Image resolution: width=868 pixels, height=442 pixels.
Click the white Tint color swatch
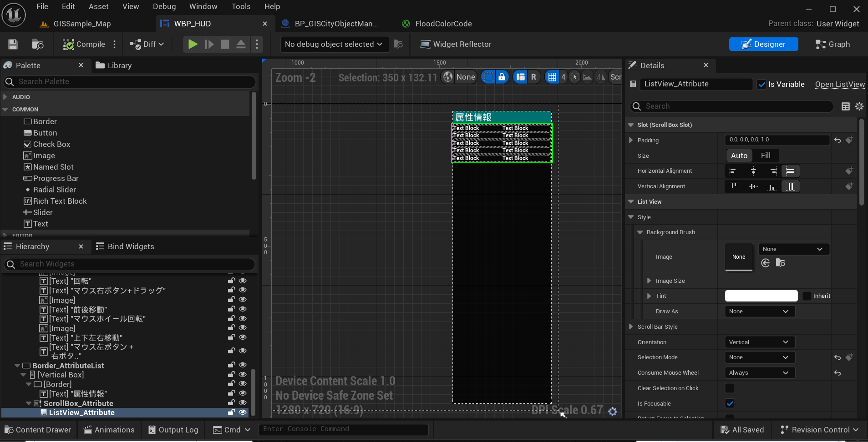[x=761, y=296]
